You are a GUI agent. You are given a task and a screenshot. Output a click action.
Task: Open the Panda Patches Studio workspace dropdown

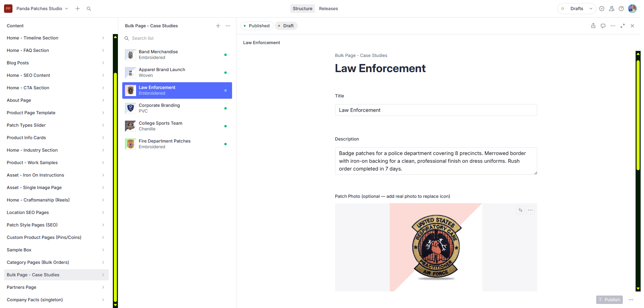click(42, 9)
